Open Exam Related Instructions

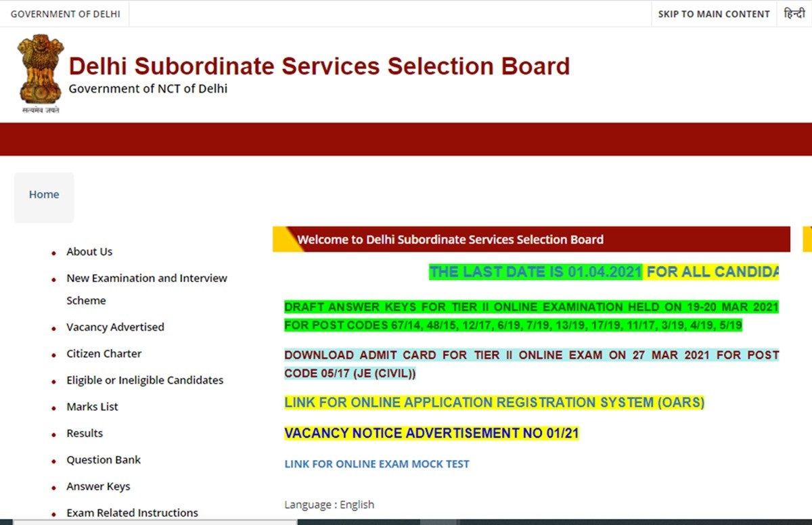132,513
